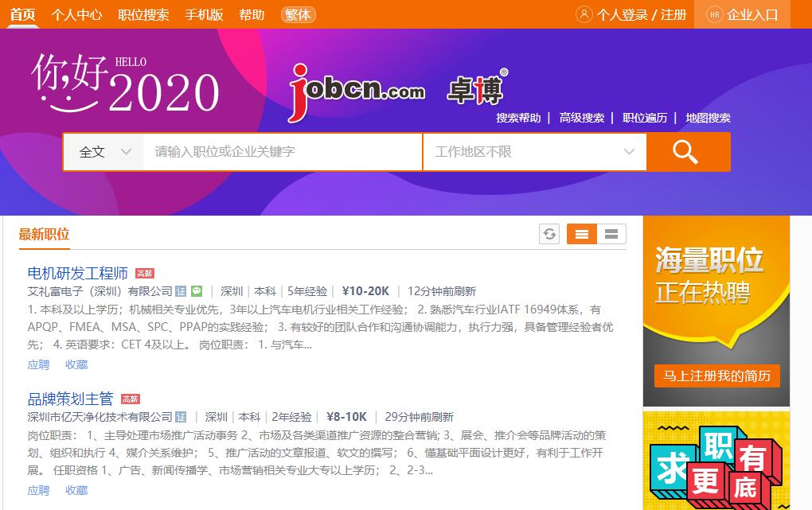Open 地图搜索 map search
The height and width of the screenshot is (510, 812).
pyautogui.click(x=708, y=118)
